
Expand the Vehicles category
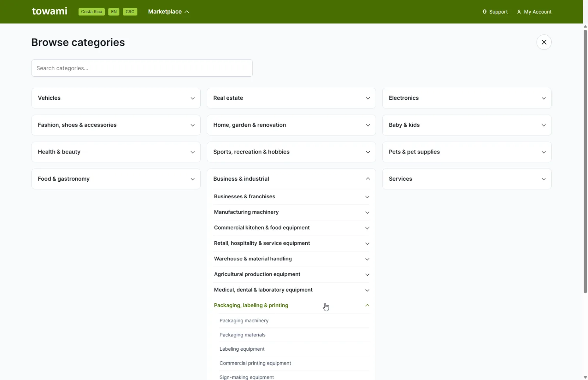116,98
